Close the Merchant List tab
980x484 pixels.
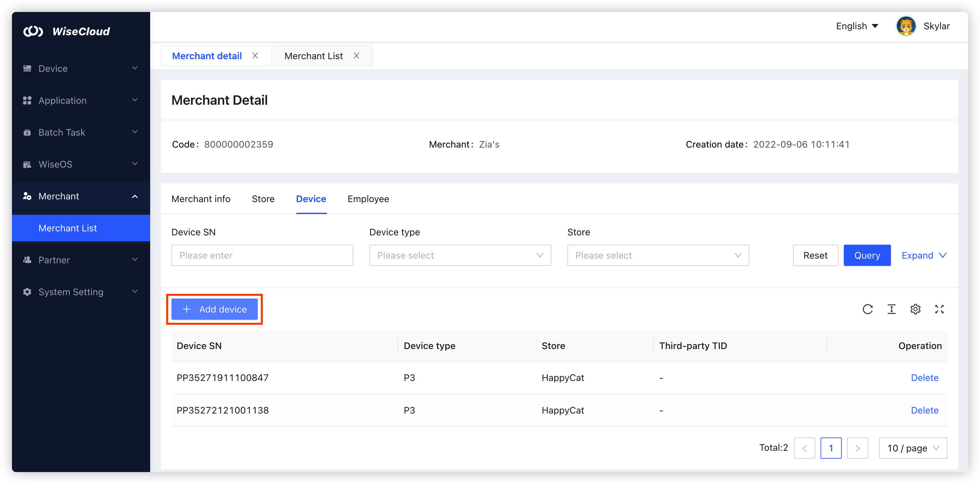click(356, 56)
